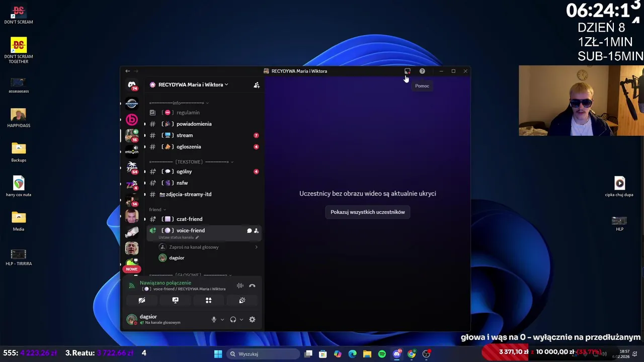Image resolution: width=644 pixels, height=362 pixels.
Task: Open microphone input options arrow
Action: coord(222,320)
